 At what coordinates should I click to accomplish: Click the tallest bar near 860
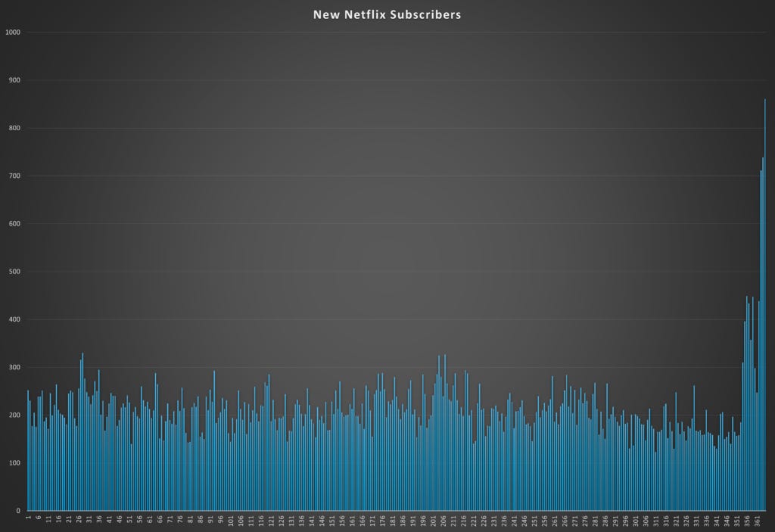coord(765,304)
